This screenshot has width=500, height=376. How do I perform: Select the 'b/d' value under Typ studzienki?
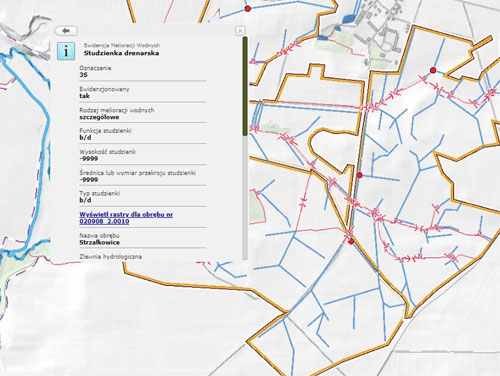pos(85,200)
